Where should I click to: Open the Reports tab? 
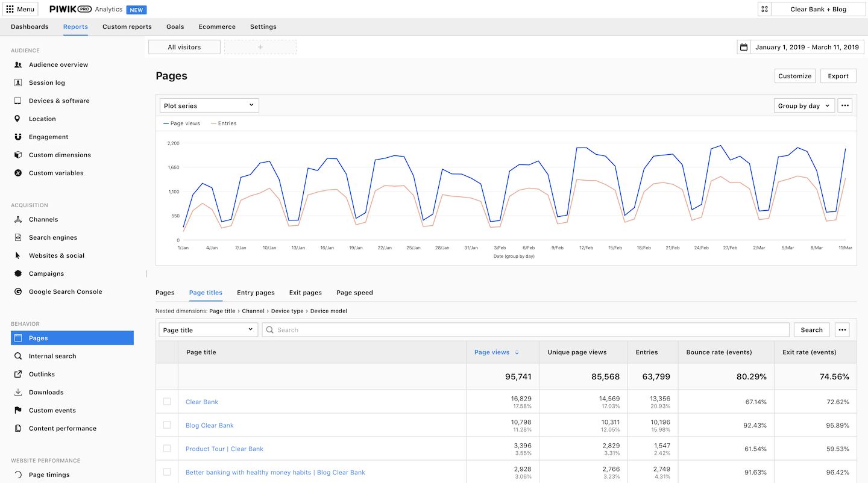pos(75,26)
